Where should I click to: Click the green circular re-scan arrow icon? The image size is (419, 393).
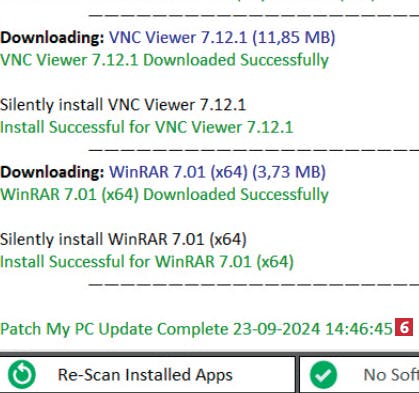(x=22, y=375)
